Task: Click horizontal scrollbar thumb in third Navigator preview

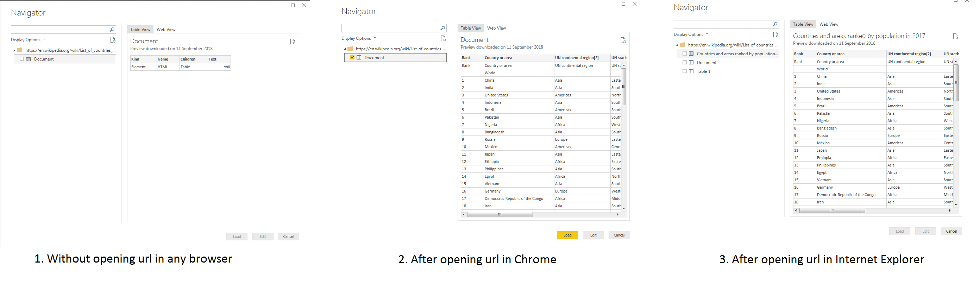Action: point(832,211)
